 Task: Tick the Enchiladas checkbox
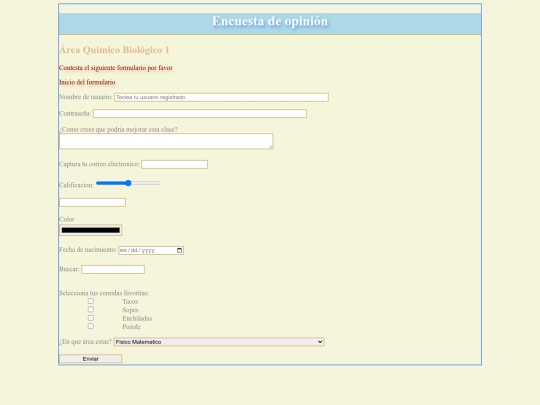tap(91, 318)
